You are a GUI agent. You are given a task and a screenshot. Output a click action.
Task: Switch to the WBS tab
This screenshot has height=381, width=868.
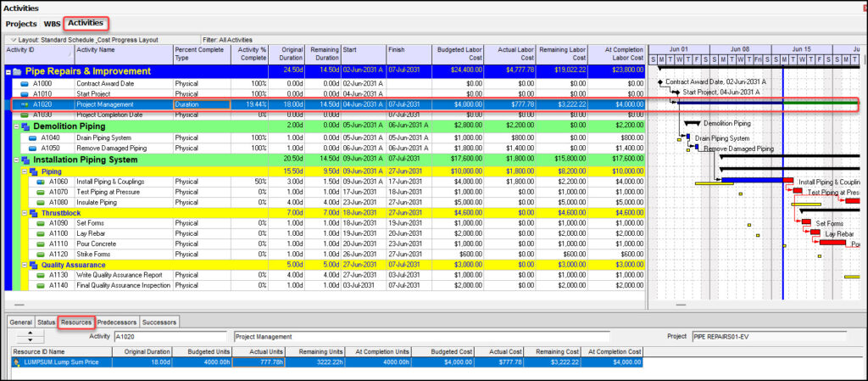click(x=52, y=25)
